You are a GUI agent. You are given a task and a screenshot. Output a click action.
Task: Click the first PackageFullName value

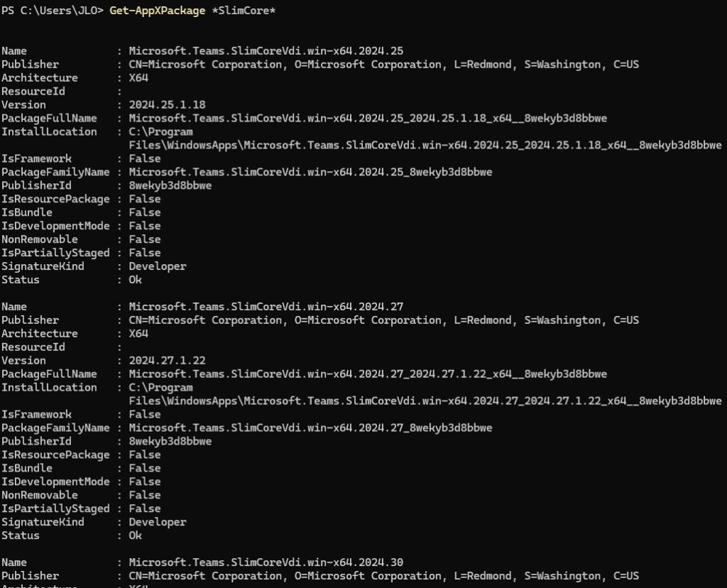click(368, 119)
